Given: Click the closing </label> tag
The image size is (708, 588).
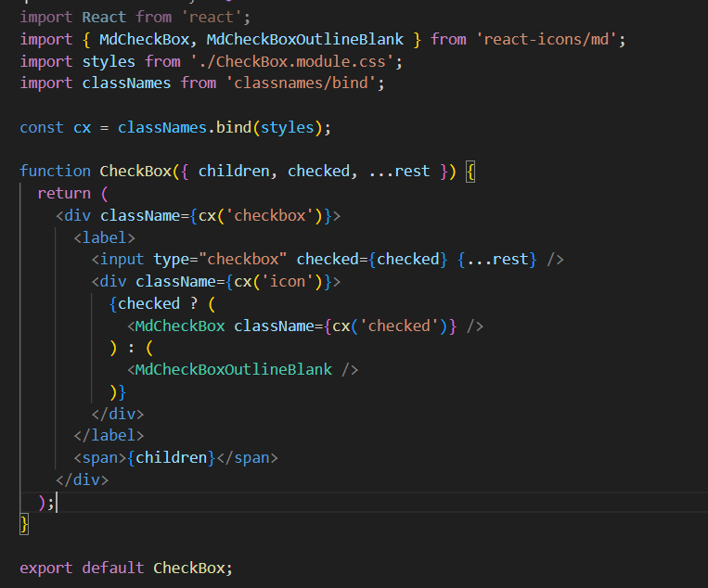Looking at the screenshot, I should (109, 436).
